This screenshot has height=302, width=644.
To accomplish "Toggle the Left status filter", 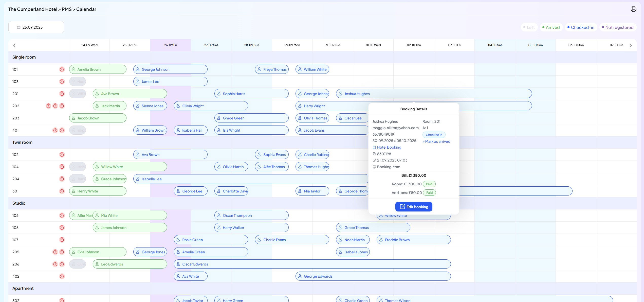I will [529, 27].
